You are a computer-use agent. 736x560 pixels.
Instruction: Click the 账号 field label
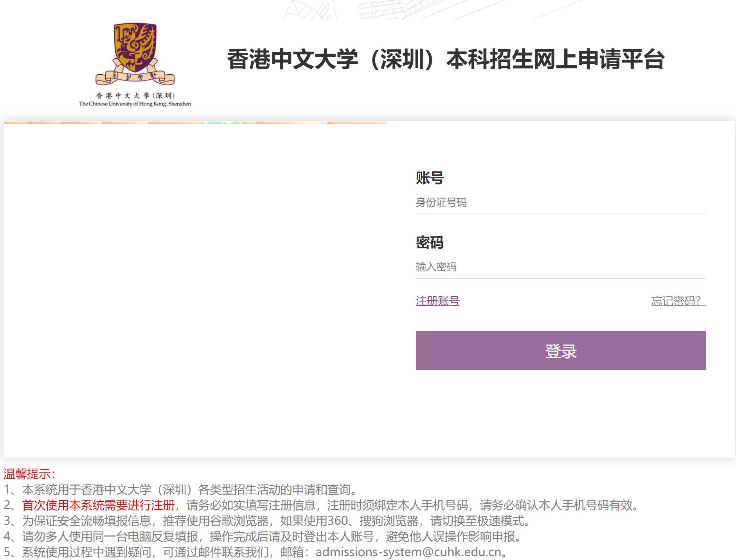430,178
